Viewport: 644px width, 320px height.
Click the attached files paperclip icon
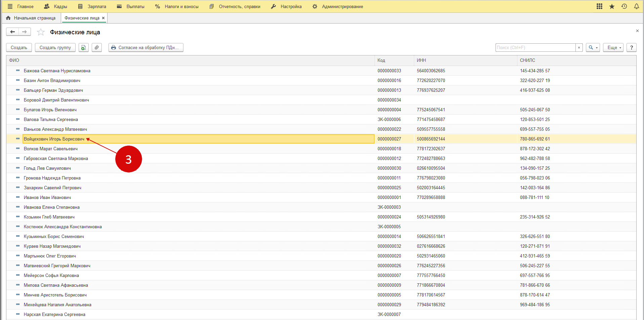pyautogui.click(x=97, y=47)
